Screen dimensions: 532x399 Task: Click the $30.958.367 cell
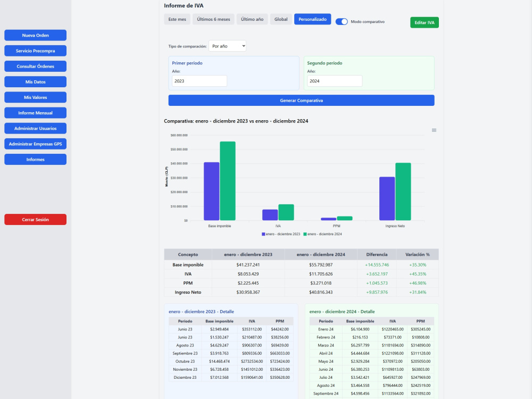248,293
